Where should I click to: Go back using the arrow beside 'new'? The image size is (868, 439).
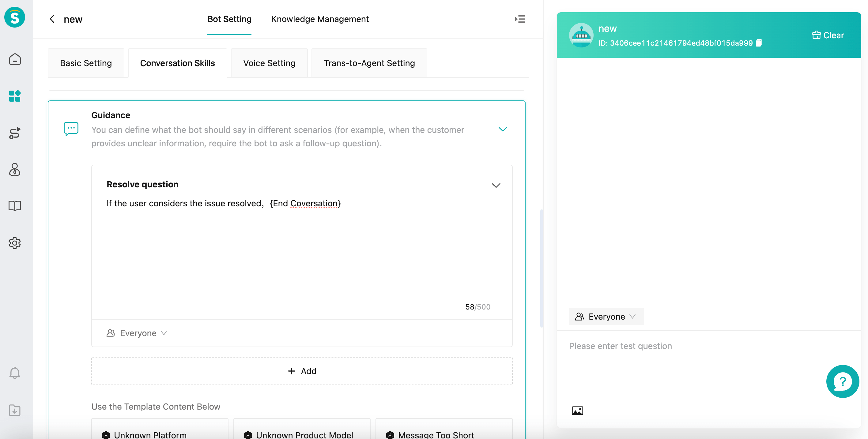[x=52, y=19]
